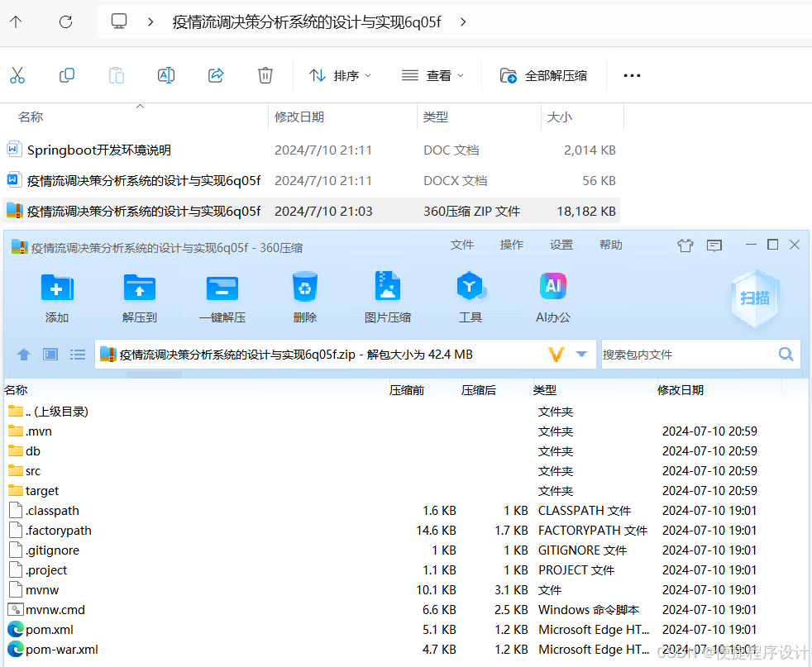
Task: Open the 设置 menu in 360压缩
Action: 561,245
